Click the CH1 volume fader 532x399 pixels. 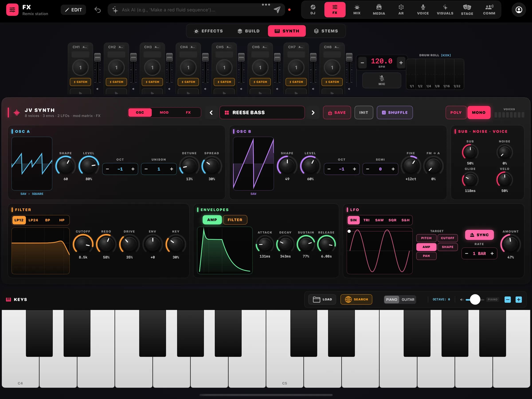(x=97, y=57)
